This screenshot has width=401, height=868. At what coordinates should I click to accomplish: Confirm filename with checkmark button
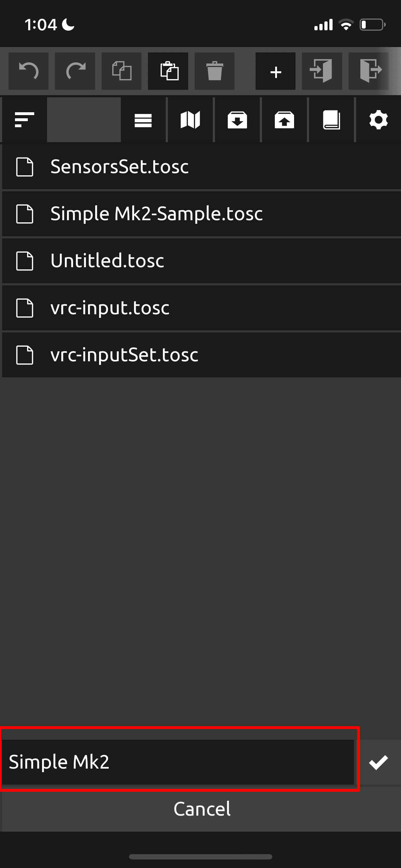[x=379, y=762]
